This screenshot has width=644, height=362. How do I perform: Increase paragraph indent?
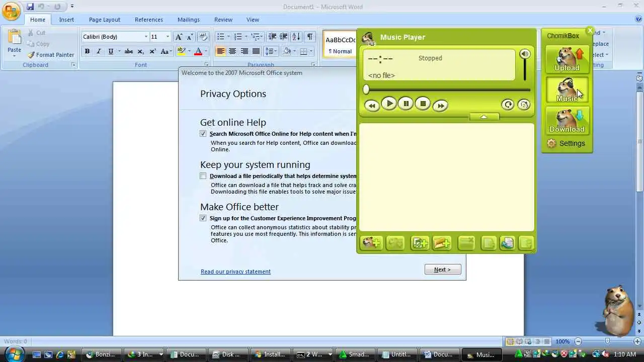[284, 37]
